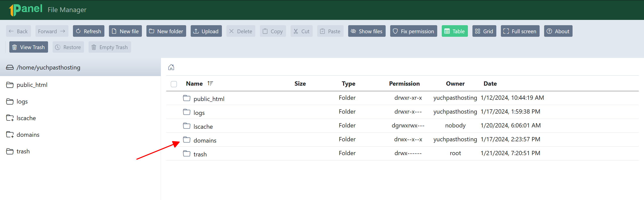Open the Upload dialog
Screen dimensions: 644x200
click(206, 31)
